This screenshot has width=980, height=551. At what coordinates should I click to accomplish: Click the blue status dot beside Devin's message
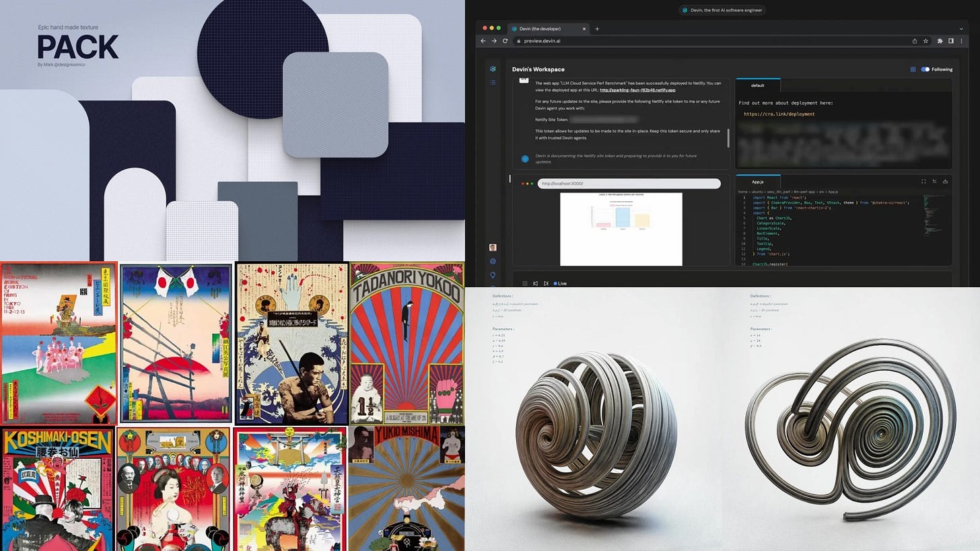[525, 159]
